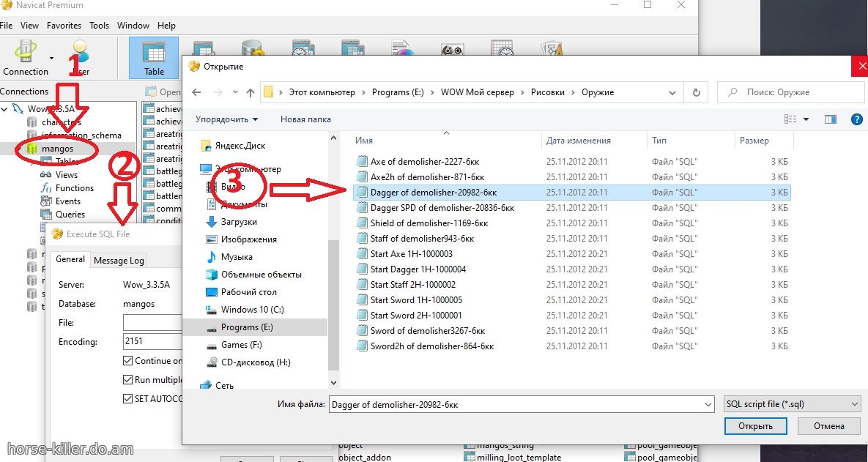Toggle the Run multiple queries checkbox

click(x=127, y=380)
